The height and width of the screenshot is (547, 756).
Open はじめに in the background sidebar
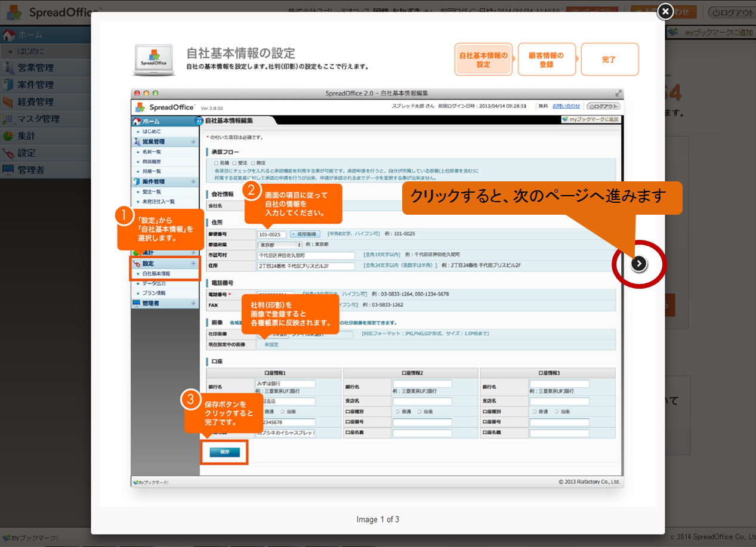pyautogui.click(x=45, y=51)
